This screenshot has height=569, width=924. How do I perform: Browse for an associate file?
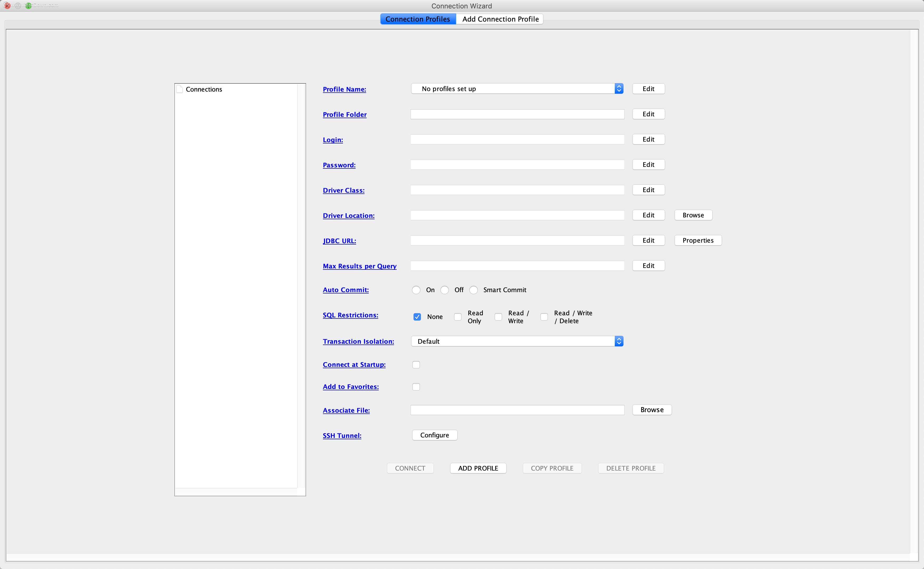652,410
